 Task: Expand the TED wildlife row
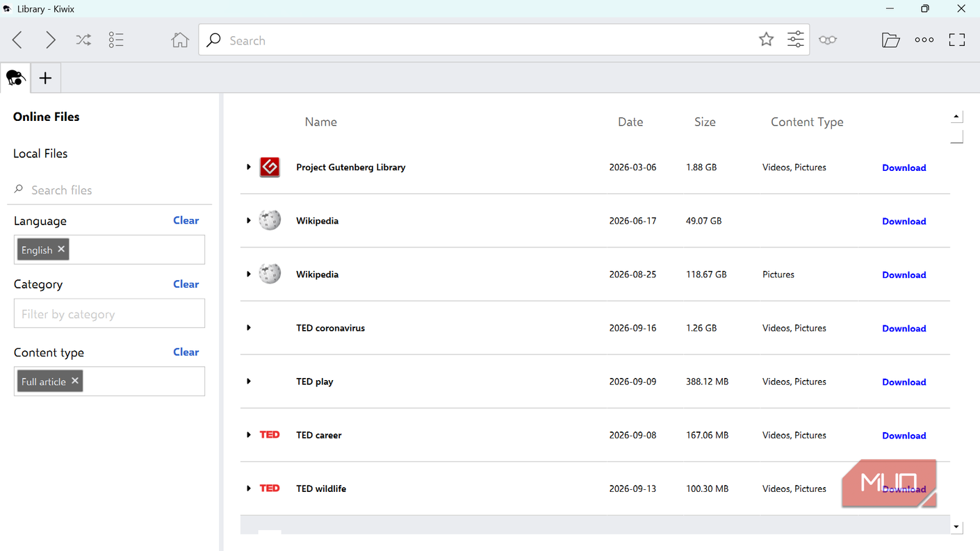click(x=249, y=488)
